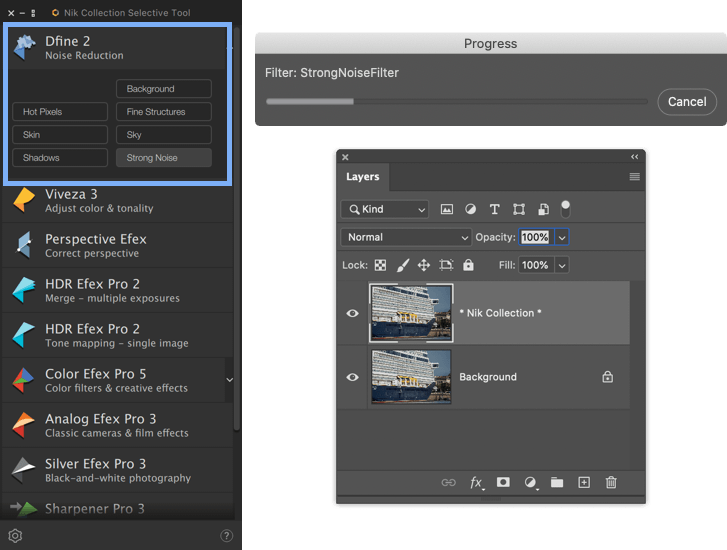Open the Normal blend mode dropdown
Viewport: 727px width, 550px height.
pyautogui.click(x=406, y=237)
